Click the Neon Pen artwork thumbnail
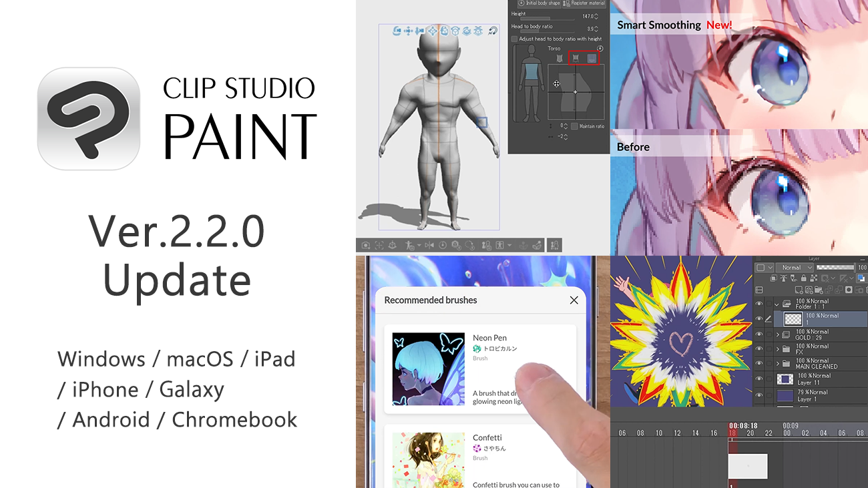This screenshot has width=868, height=488. (428, 369)
